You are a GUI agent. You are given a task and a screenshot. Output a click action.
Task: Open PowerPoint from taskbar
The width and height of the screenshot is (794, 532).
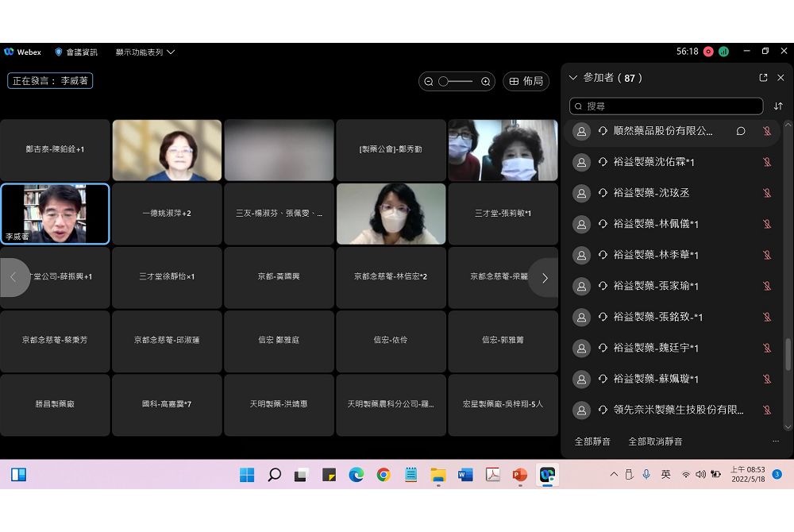point(520,475)
